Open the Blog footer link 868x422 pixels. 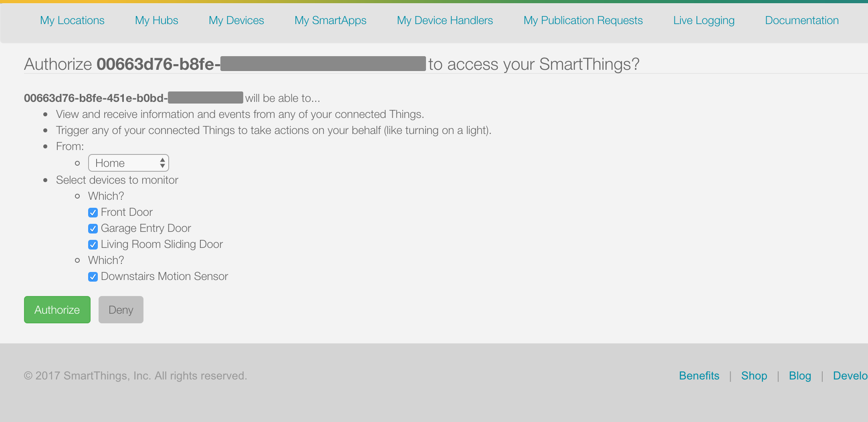(x=800, y=376)
